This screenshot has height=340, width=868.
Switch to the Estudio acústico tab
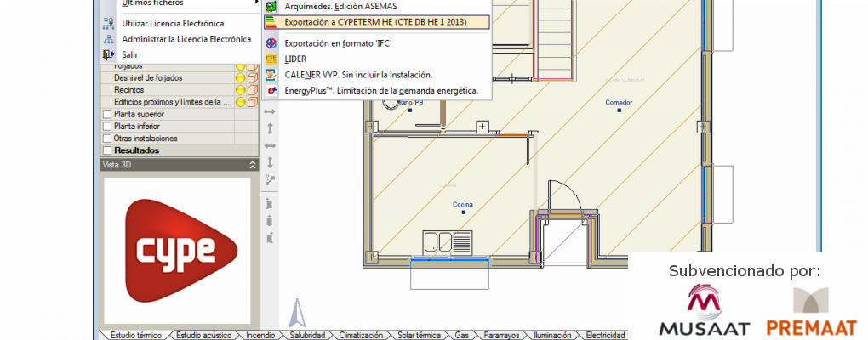pyautogui.click(x=203, y=335)
